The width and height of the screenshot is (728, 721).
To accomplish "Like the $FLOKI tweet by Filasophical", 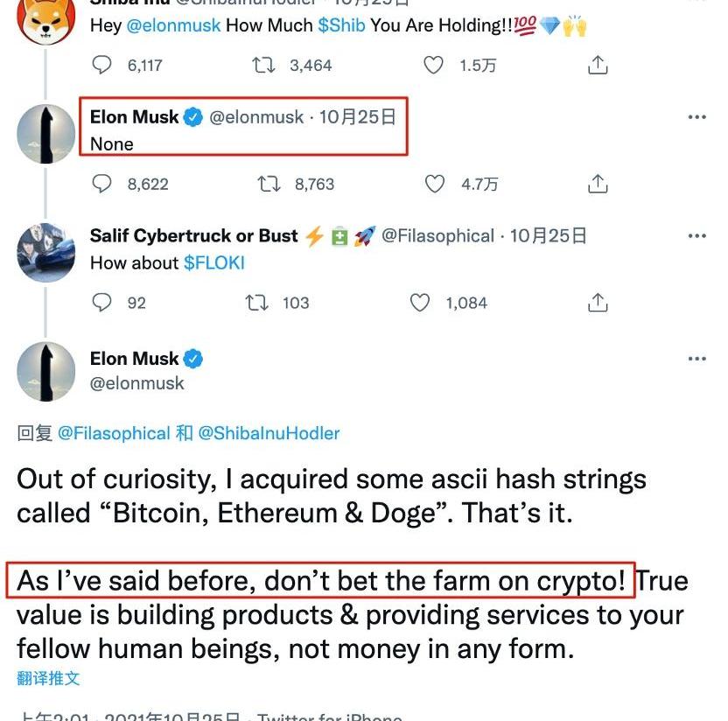I will (421, 303).
